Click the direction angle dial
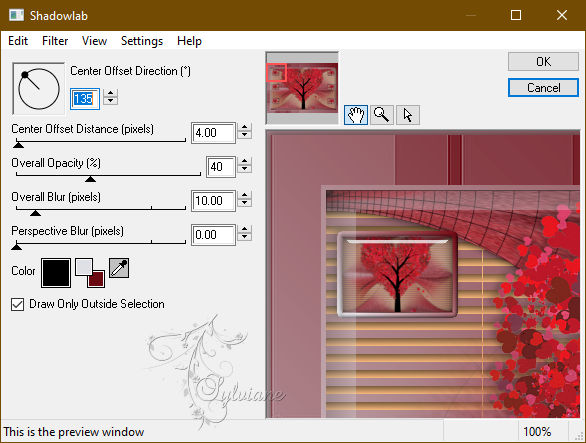This screenshot has height=443, width=586. pyautogui.click(x=38, y=89)
